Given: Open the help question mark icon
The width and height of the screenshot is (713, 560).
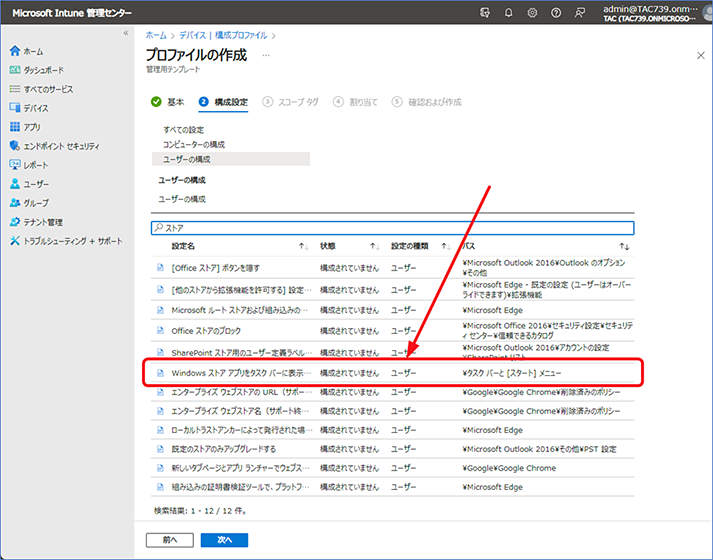Looking at the screenshot, I should click(556, 13).
